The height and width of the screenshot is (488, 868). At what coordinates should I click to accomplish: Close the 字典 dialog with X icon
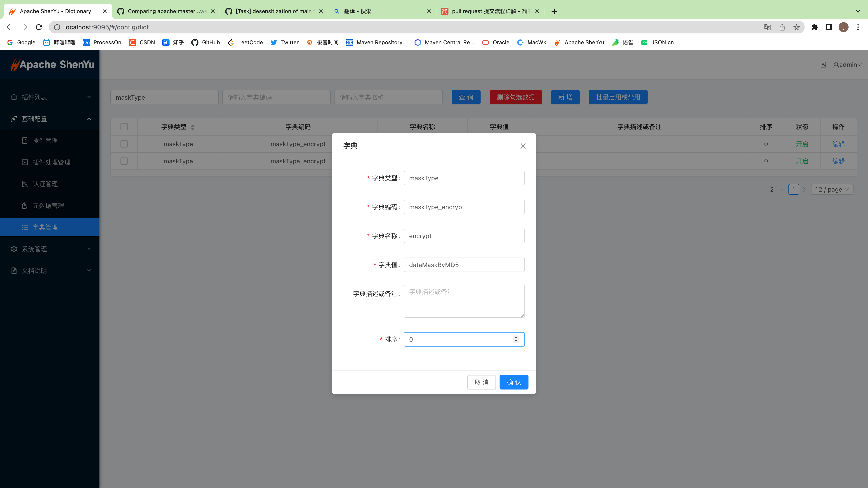[523, 146]
